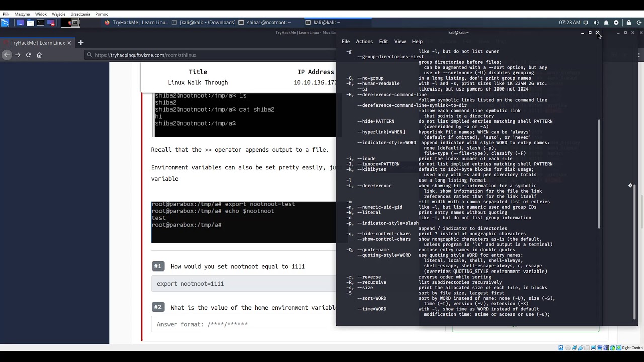Open the terminal Help menu
This screenshot has width=644, height=362.
click(417, 41)
